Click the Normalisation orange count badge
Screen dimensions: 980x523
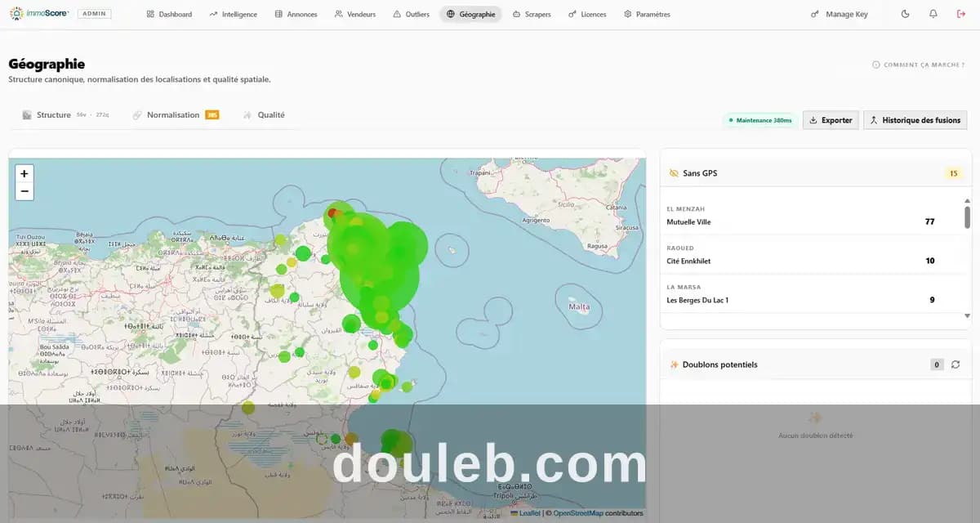(x=212, y=115)
